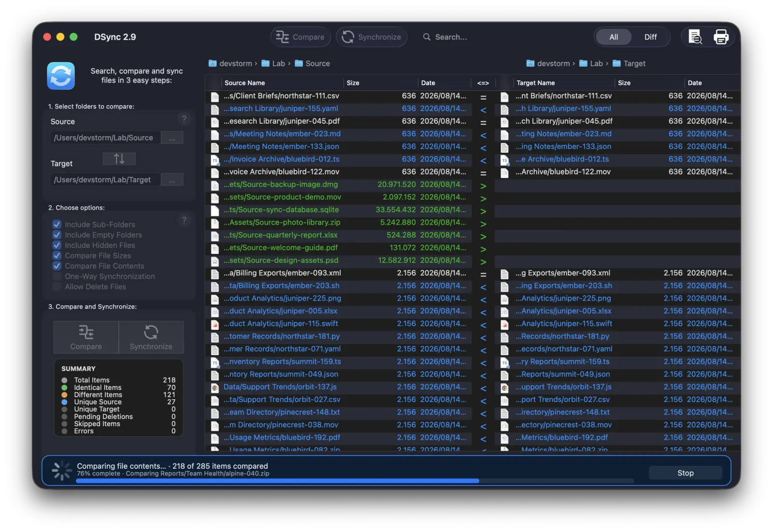This screenshot has height=532, width=773.
Task: Switch to the Diff filter tab
Action: (x=650, y=37)
